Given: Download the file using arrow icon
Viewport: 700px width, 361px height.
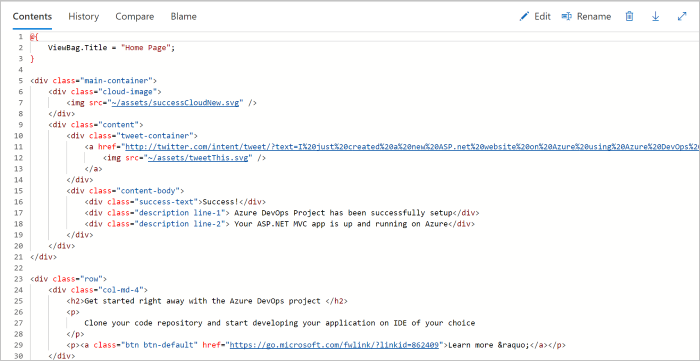Looking at the screenshot, I should click(655, 17).
